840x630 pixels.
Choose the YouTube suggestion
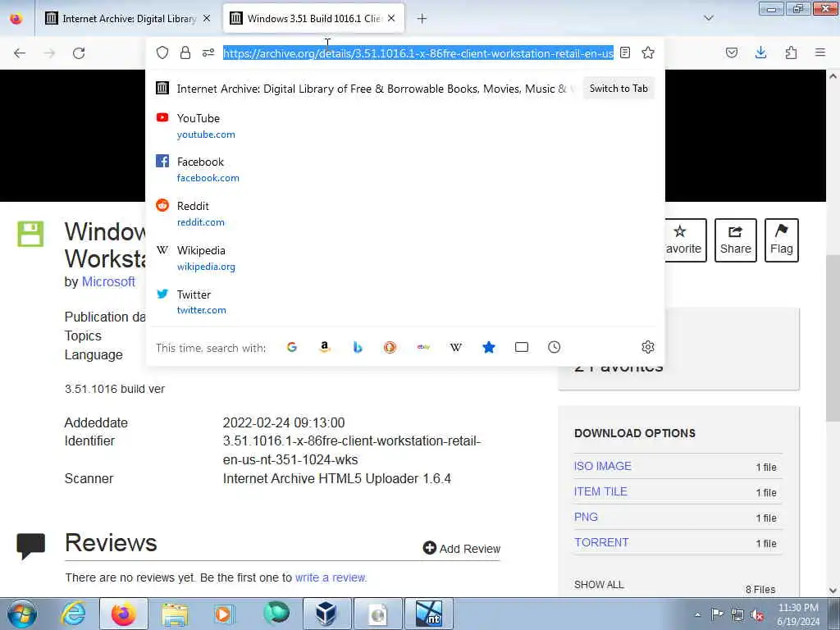point(404,126)
